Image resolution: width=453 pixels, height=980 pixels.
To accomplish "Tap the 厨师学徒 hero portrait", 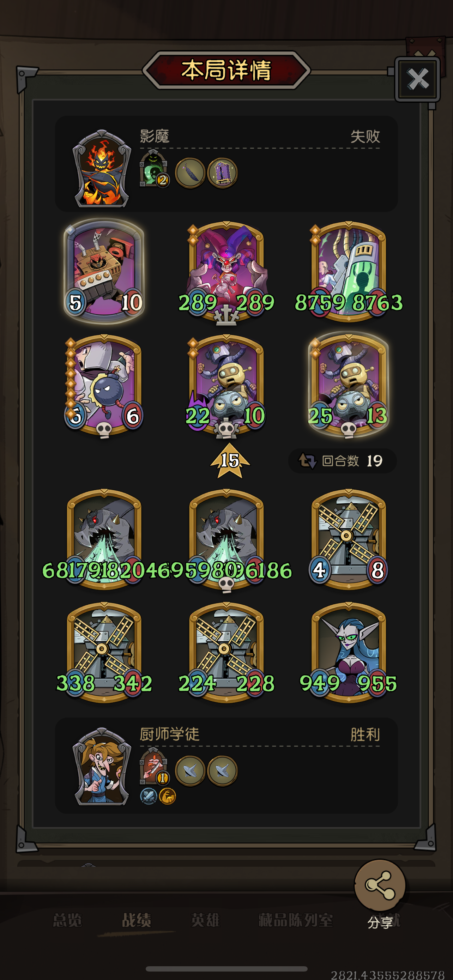I will (102, 767).
